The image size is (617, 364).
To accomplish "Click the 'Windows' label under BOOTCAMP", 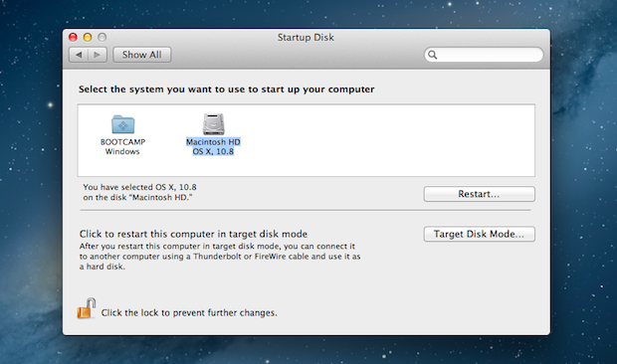I will (x=122, y=151).
